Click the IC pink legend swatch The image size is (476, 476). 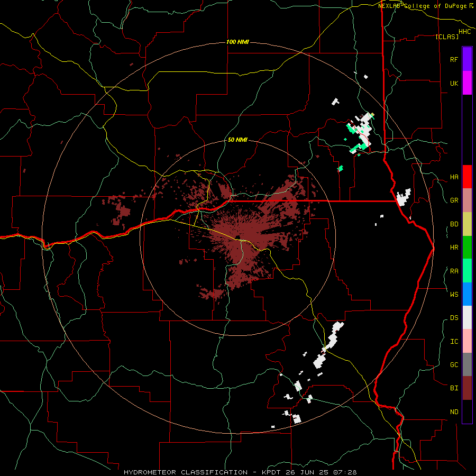(467, 341)
